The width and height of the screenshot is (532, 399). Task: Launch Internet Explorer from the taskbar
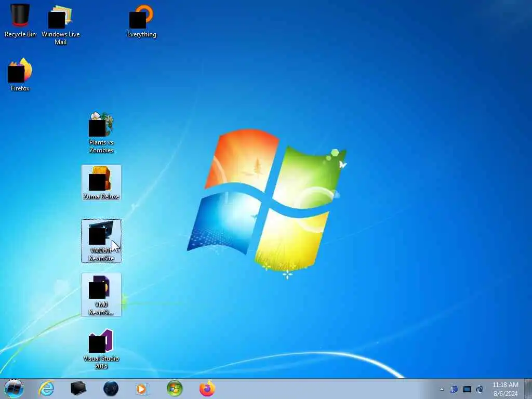click(46, 389)
